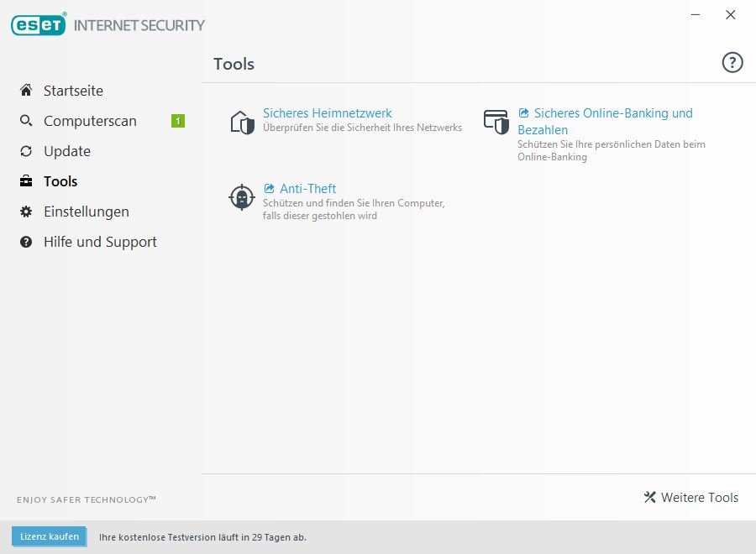Go to Startseite in the sidebar
The height and width of the screenshot is (554, 756).
pyautogui.click(x=73, y=91)
